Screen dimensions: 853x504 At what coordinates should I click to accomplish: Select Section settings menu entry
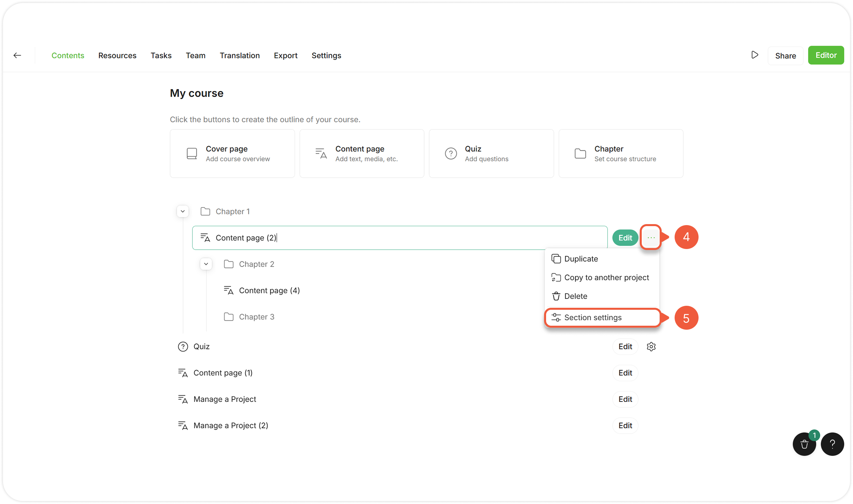point(593,317)
